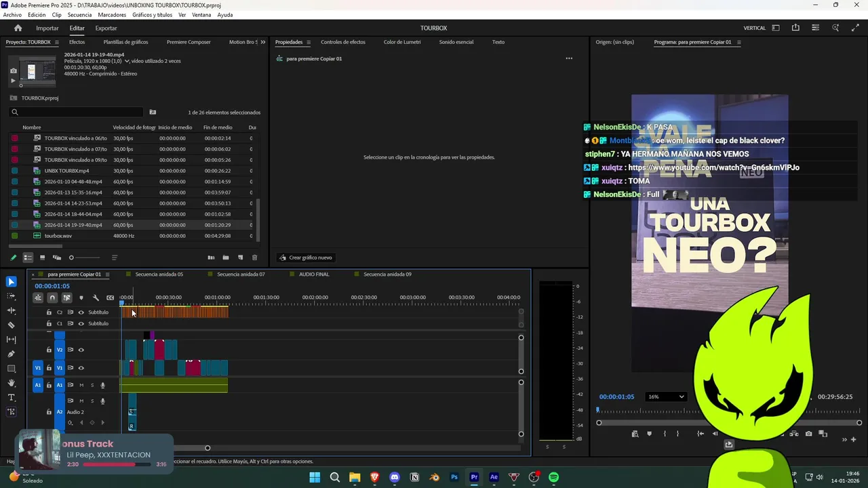Image resolution: width=868 pixels, height=488 pixels.
Task: Click Automate to Sequence in project panel
Action: (211, 258)
